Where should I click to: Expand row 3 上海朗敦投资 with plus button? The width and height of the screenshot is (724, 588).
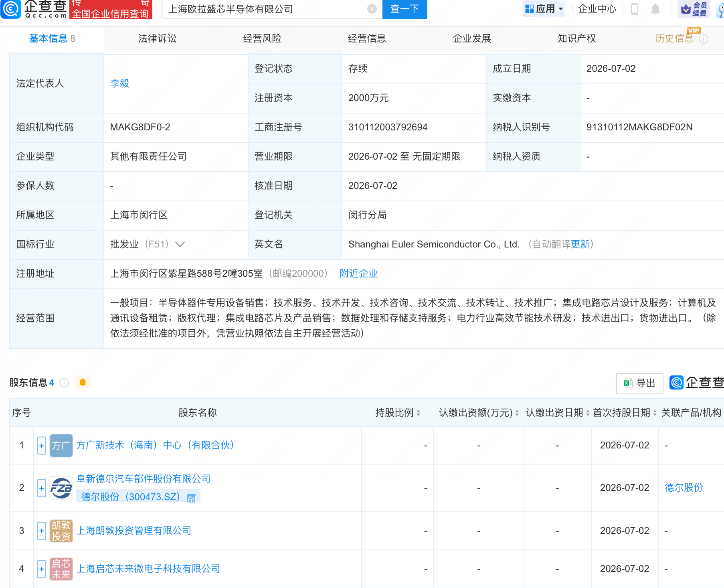click(x=42, y=531)
